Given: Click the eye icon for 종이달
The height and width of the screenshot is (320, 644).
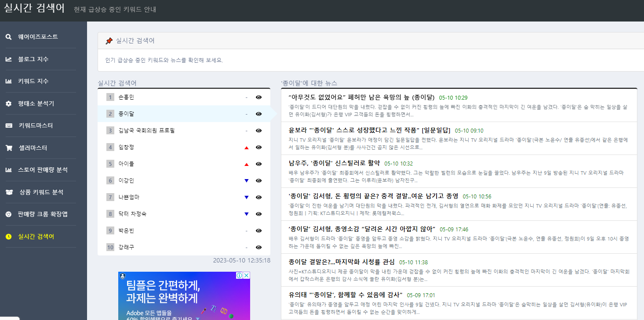Looking at the screenshot, I should tap(259, 114).
